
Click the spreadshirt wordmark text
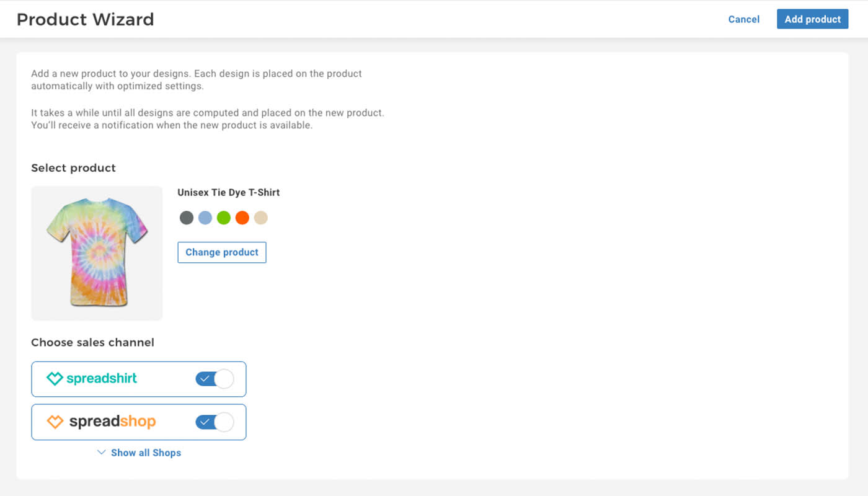point(102,378)
